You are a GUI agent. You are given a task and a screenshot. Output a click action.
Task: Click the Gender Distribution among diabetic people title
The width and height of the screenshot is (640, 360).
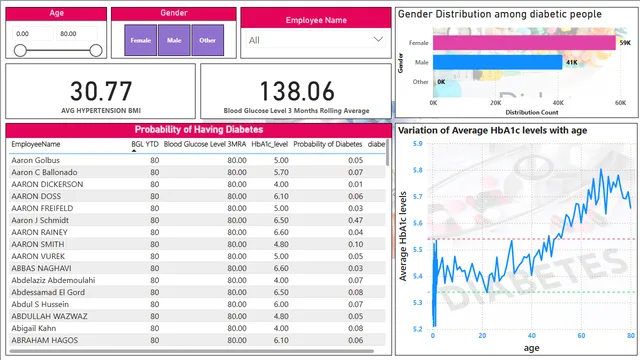500,14
